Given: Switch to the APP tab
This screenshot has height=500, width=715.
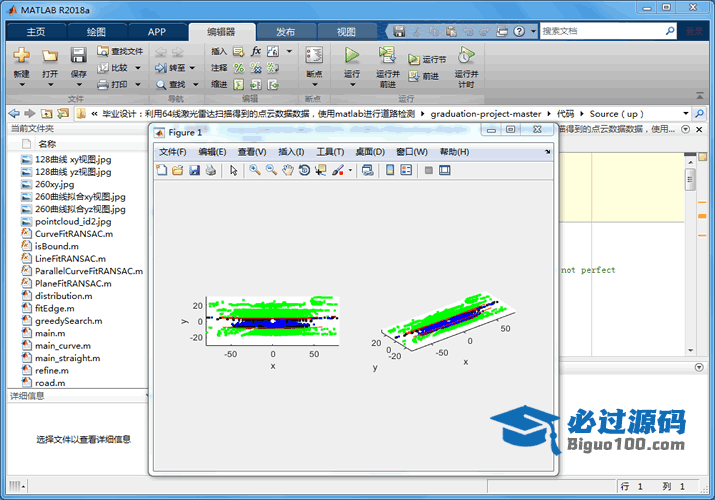Looking at the screenshot, I should (x=156, y=32).
